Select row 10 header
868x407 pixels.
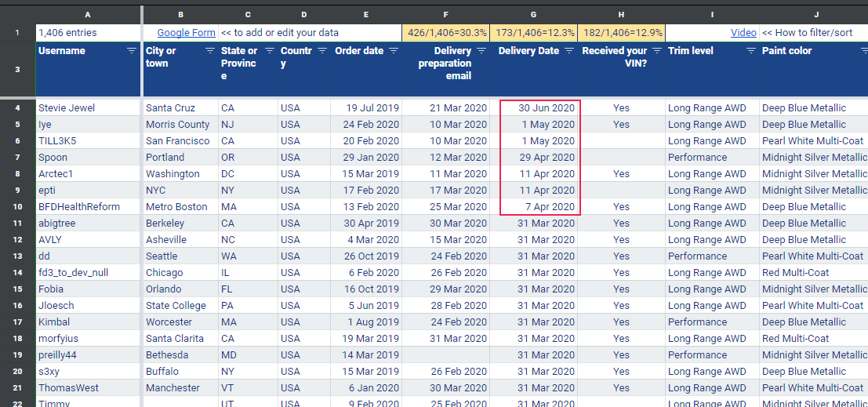pos(17,206)
